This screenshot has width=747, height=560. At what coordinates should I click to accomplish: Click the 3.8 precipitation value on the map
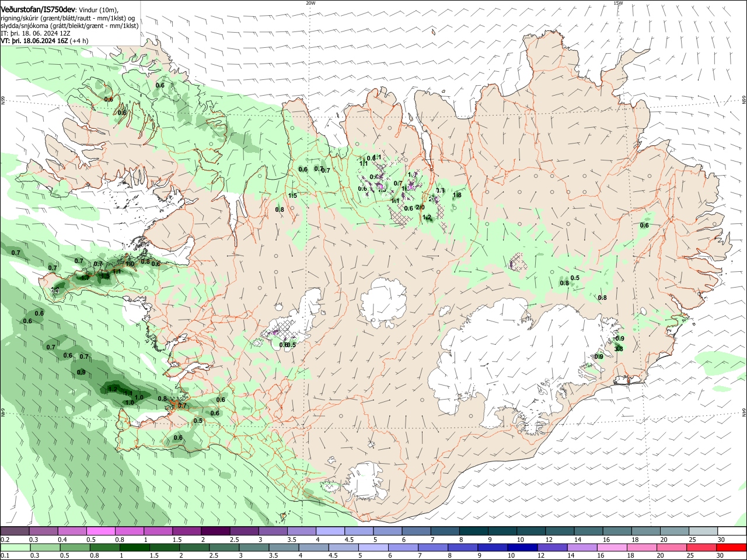619,349
